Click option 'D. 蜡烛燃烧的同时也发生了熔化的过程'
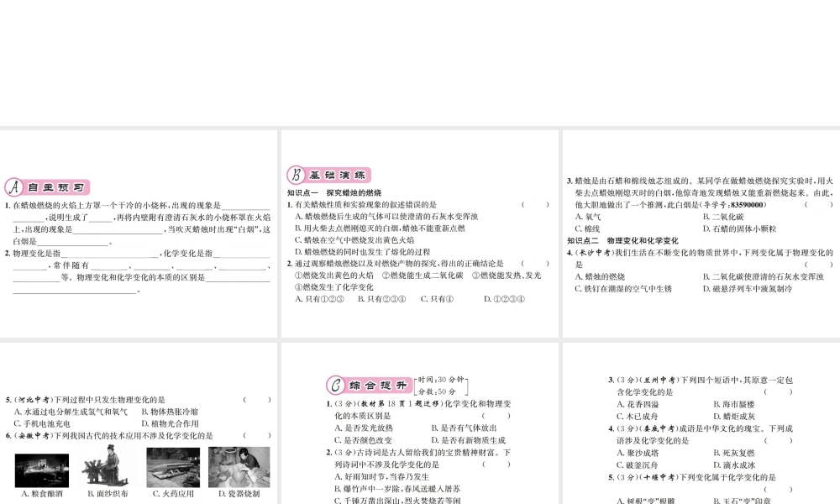The height and width of the screenshot is (504, 840). [363, 252]
